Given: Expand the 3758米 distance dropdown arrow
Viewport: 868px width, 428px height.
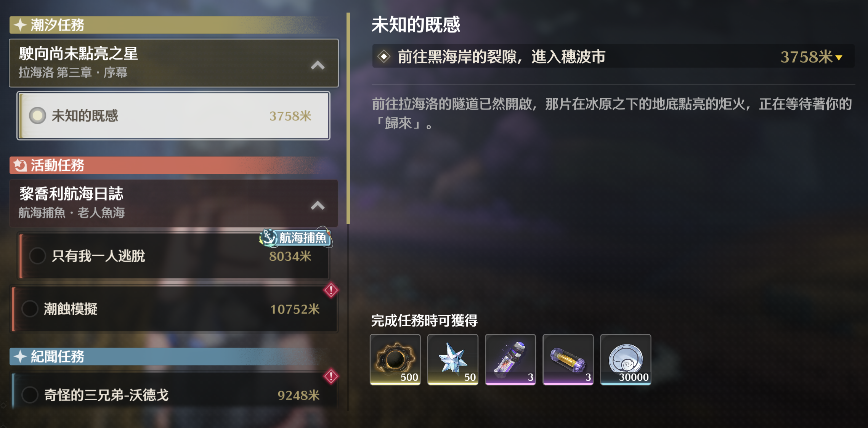Looking at the screenshot, I should point(839,58).
